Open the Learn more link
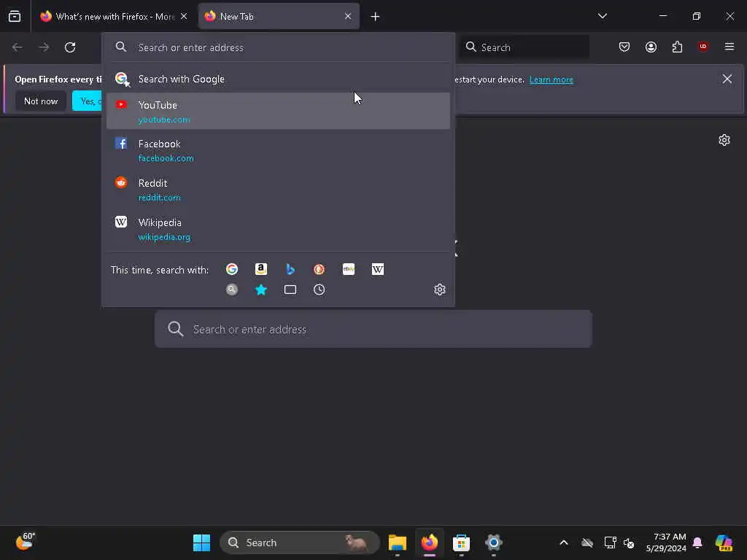The width and height of the screenshot is (747, 560). point(551,79)
